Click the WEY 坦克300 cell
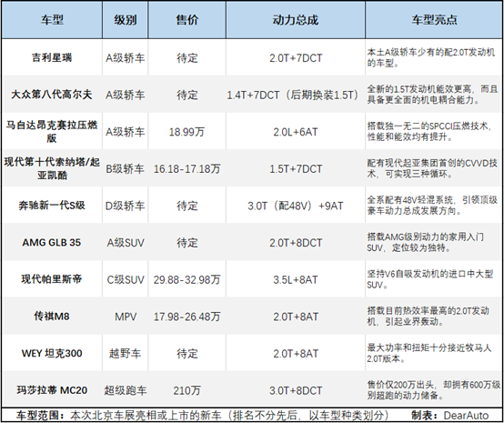The image size is (504, 423). click(x=52, y=353)
